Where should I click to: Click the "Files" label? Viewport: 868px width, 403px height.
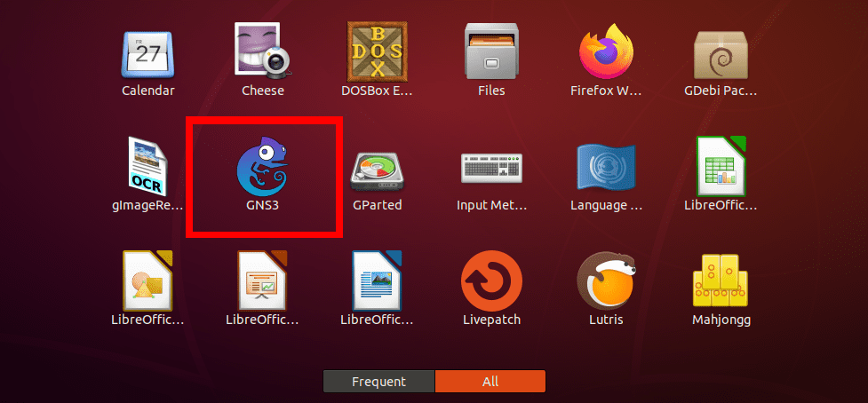(x=491, y=91)
